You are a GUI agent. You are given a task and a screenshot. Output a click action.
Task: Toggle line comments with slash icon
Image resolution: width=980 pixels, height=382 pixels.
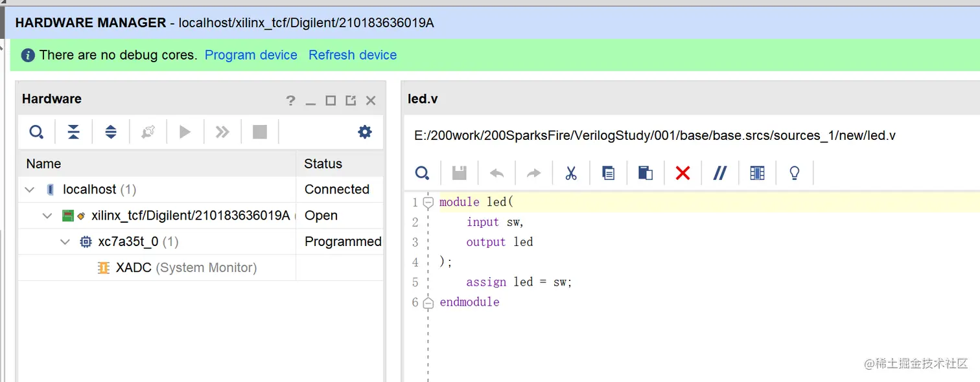click(719, 173)
